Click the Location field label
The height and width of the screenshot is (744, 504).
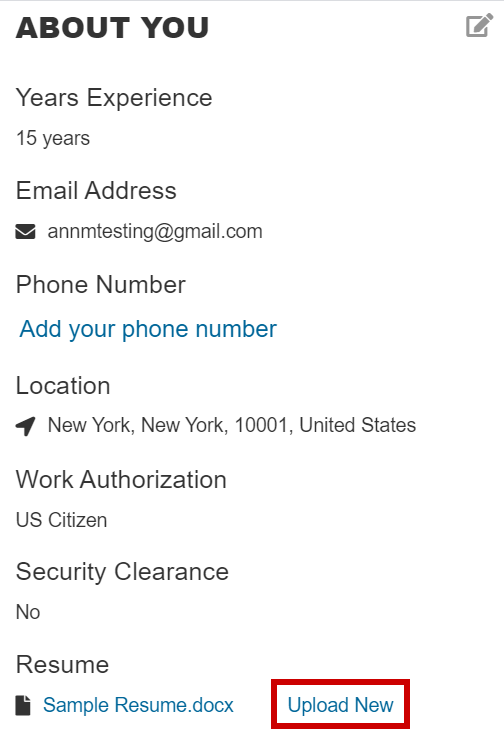pos(63,386)
